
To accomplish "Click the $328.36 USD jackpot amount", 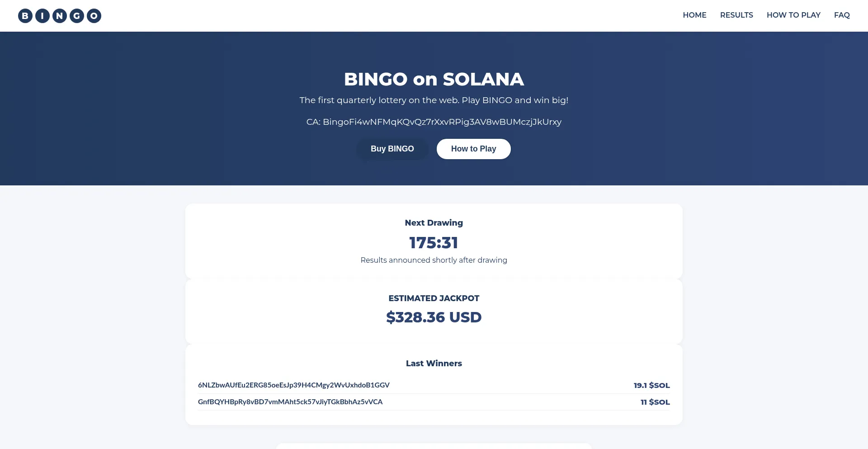I will 434,317.
